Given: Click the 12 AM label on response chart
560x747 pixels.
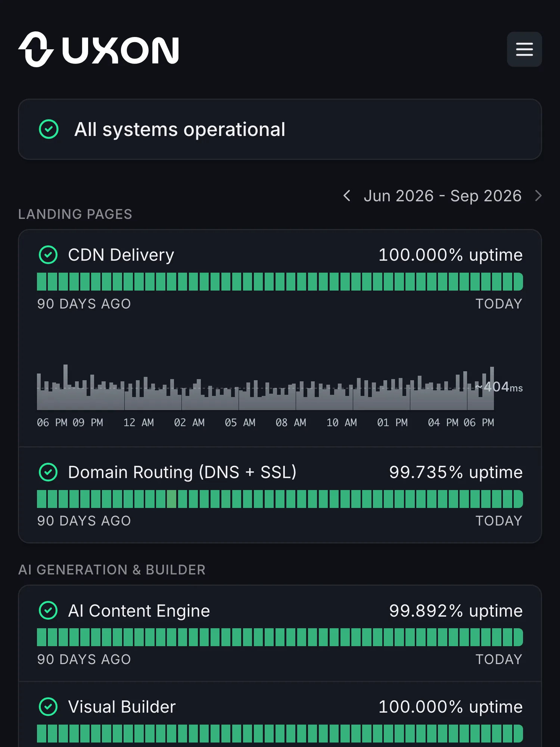Looking at the screenshot, I should [139, 422].
